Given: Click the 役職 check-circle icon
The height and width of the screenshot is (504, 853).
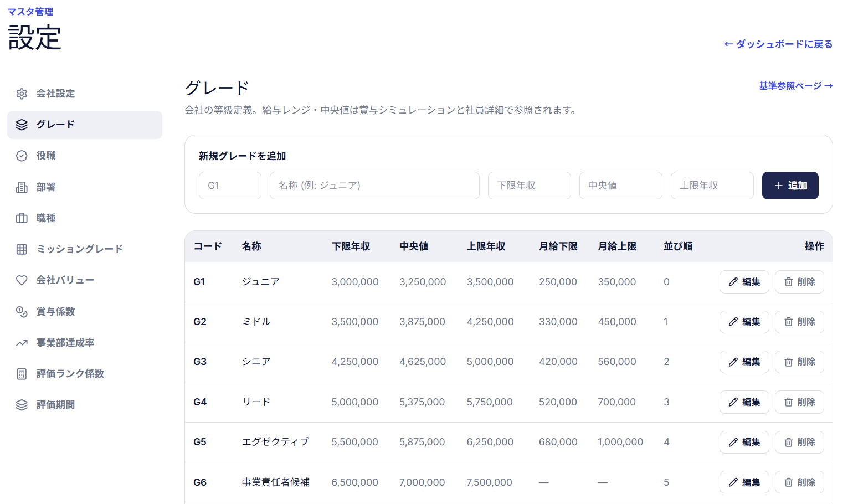Looking at the screenshot, I should coord(22,156).
